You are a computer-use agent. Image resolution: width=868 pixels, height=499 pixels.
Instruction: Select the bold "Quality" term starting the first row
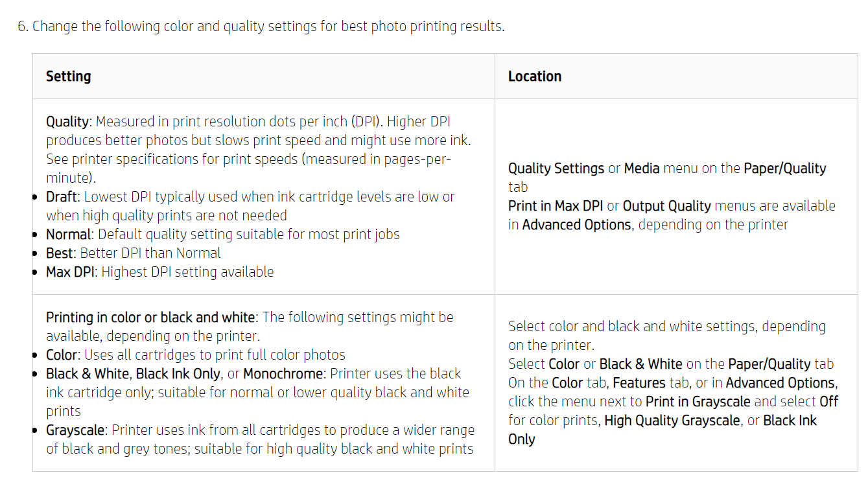pyautogui.click(x=67, y=122)
